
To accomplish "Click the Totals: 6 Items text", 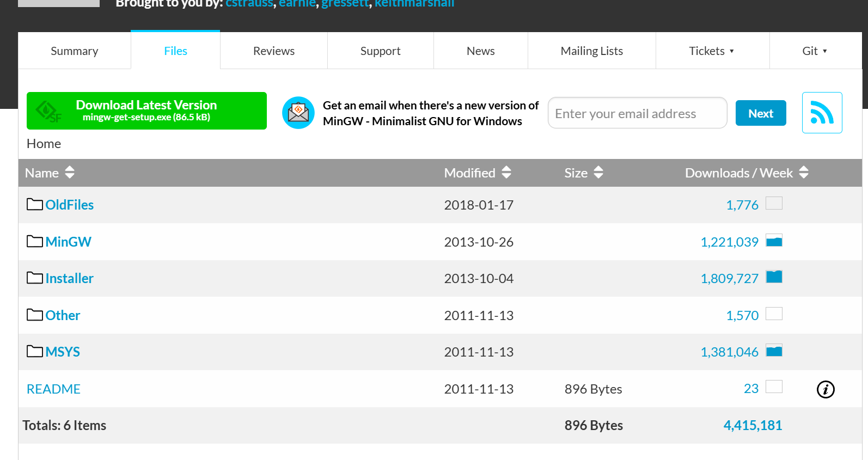I will pos(64,425).
